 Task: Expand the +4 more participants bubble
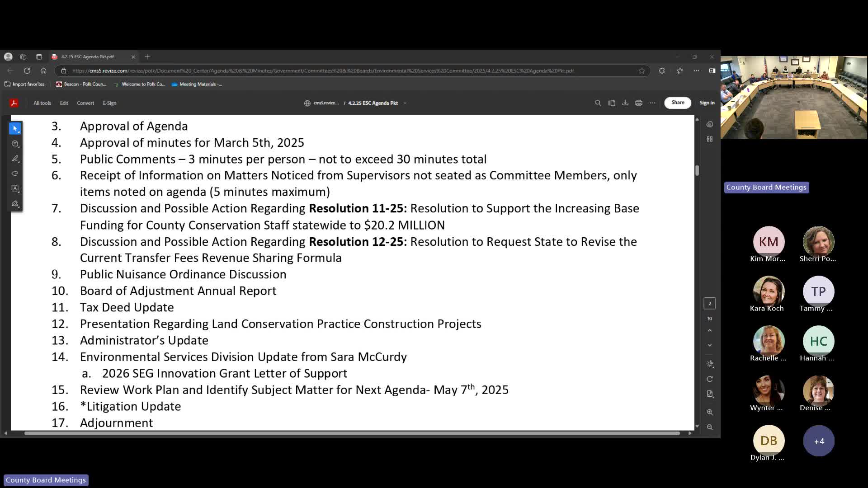[x=818, y=441]
